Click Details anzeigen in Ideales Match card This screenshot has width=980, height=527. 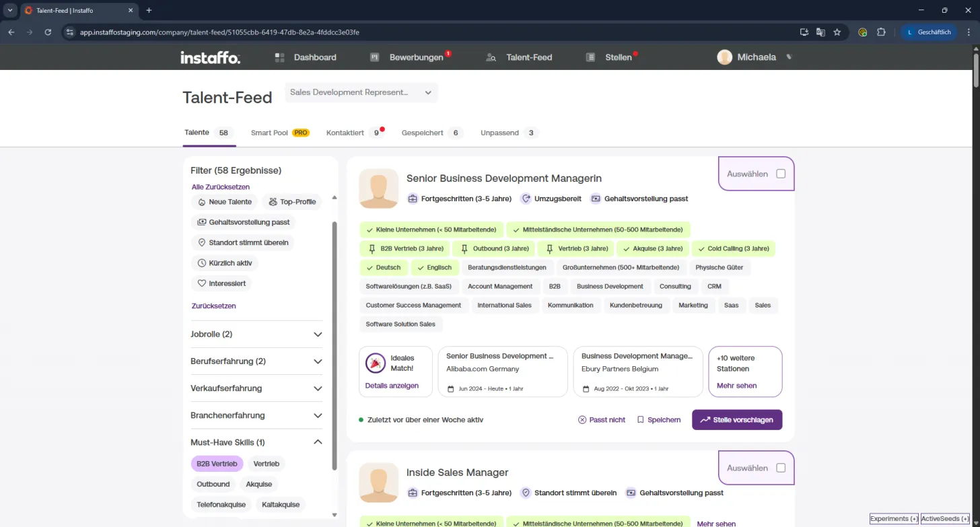pyautogui.click(x=392, y=386)
